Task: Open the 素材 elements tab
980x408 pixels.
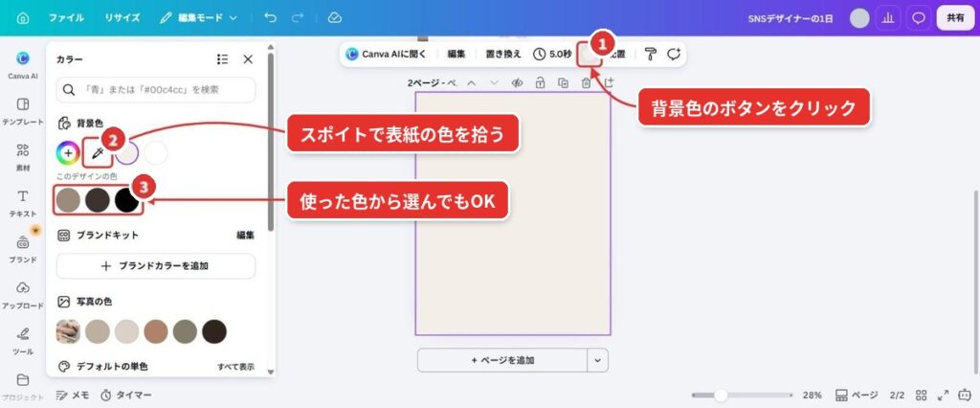Action: point(23,157)
